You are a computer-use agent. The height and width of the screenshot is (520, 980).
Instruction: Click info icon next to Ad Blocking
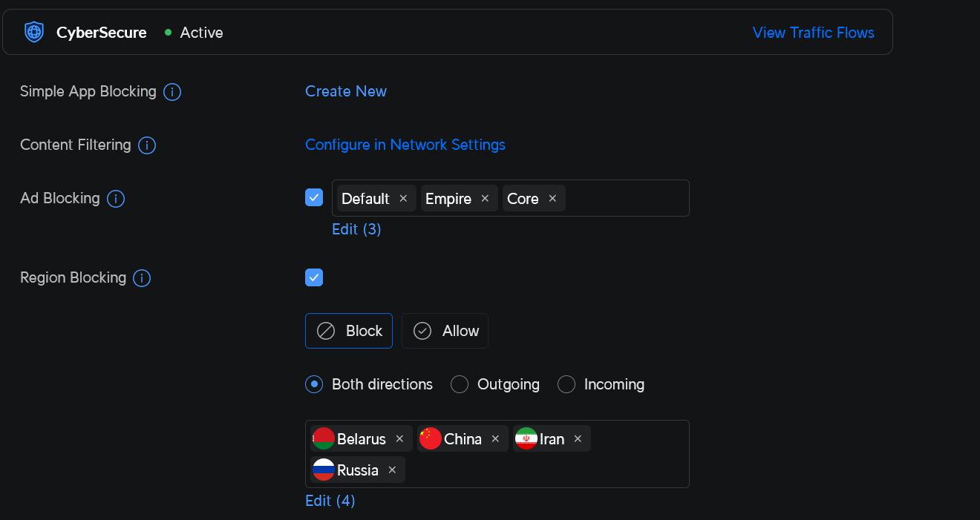[x=116, y=199]
